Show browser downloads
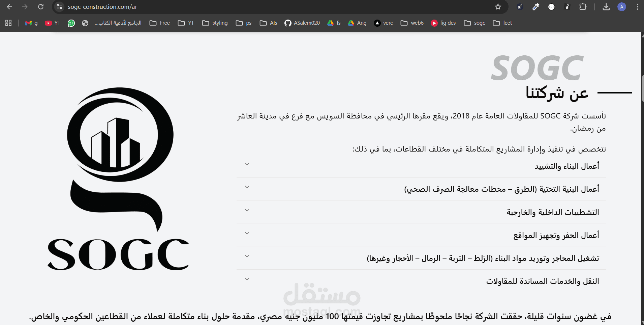This screenshot has height=325, width=644. click(606, 7)
